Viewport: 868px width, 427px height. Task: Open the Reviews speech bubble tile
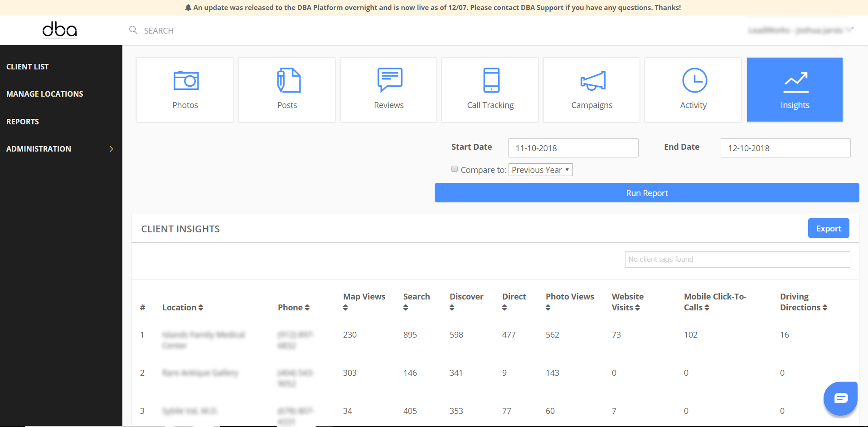(x=388, y=89)
